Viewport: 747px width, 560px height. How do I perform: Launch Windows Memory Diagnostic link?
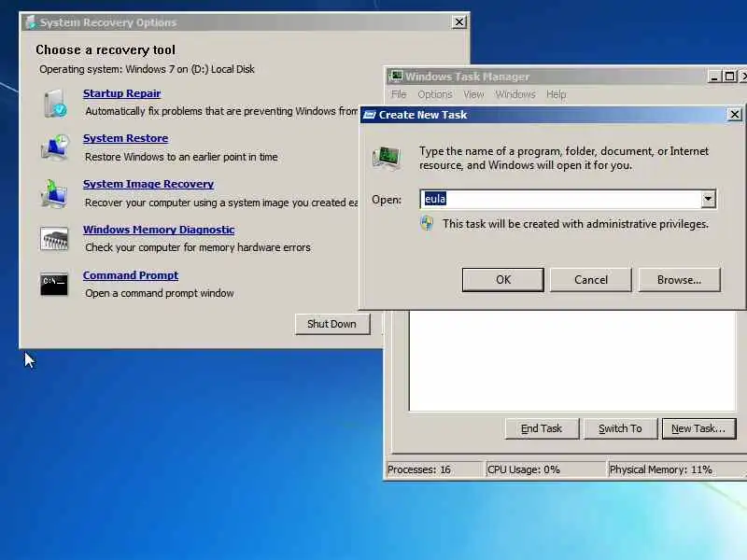[x=159, y=230]
